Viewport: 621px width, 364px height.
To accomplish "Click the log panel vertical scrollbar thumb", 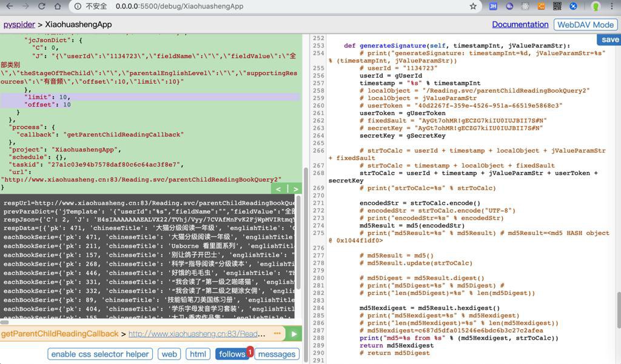I will pyautogui.click(x=298, y=241).
